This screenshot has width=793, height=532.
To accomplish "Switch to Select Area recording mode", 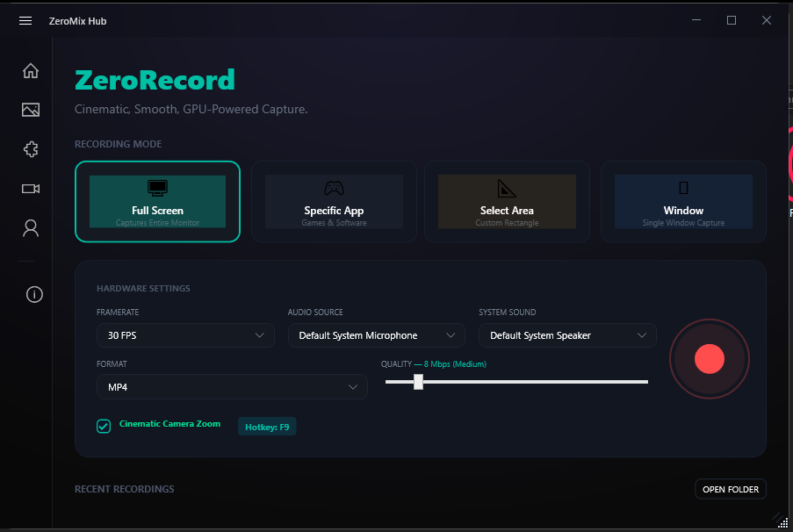I will point(507,201).
